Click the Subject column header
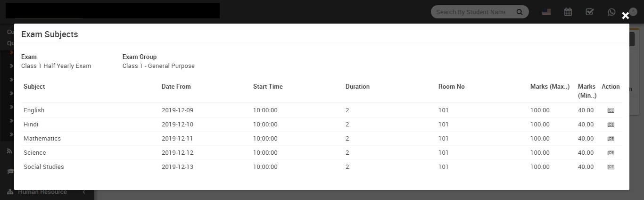Screen dimensions: 644x200 pyautogui.click(x=34, y=87)
